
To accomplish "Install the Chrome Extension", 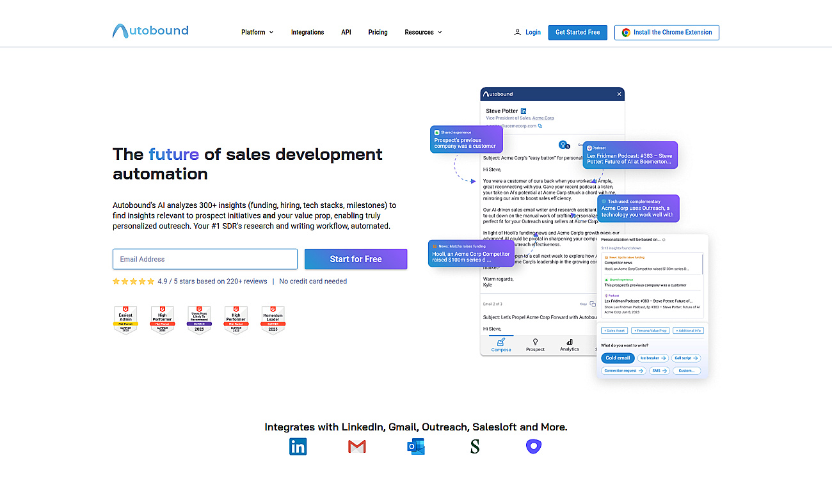I will coord(667,33).
